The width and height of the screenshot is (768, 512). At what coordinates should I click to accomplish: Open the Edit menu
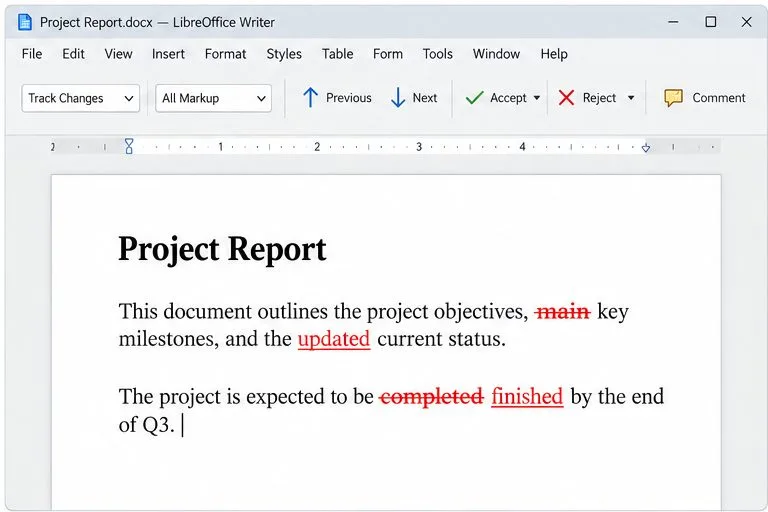pyautogui.click(x=73, y=54)
